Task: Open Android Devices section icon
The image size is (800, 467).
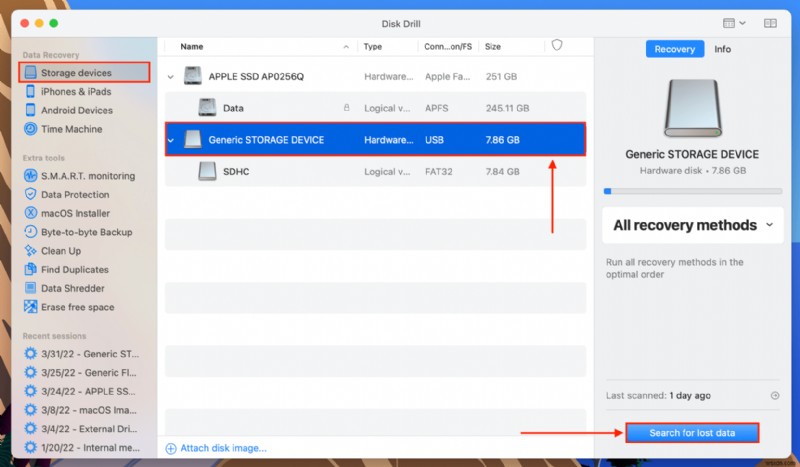Action: (x=31, y=110)
